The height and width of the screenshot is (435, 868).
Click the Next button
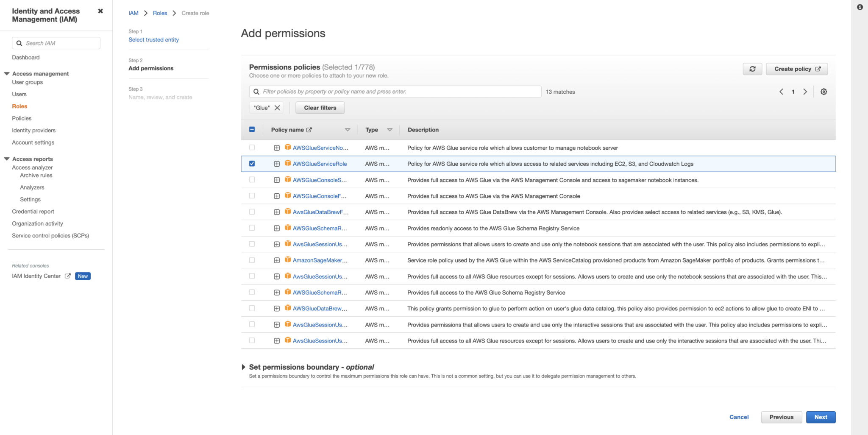point(821,417)
